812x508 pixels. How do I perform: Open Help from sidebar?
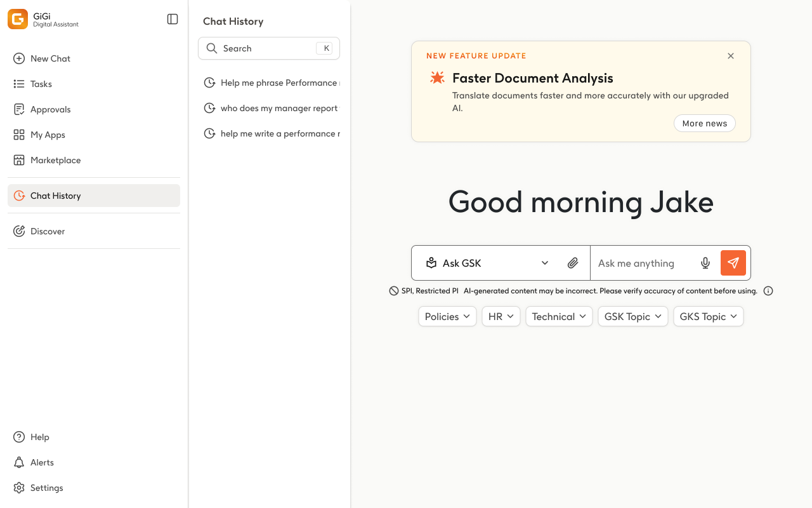click(x=94, y=437)
